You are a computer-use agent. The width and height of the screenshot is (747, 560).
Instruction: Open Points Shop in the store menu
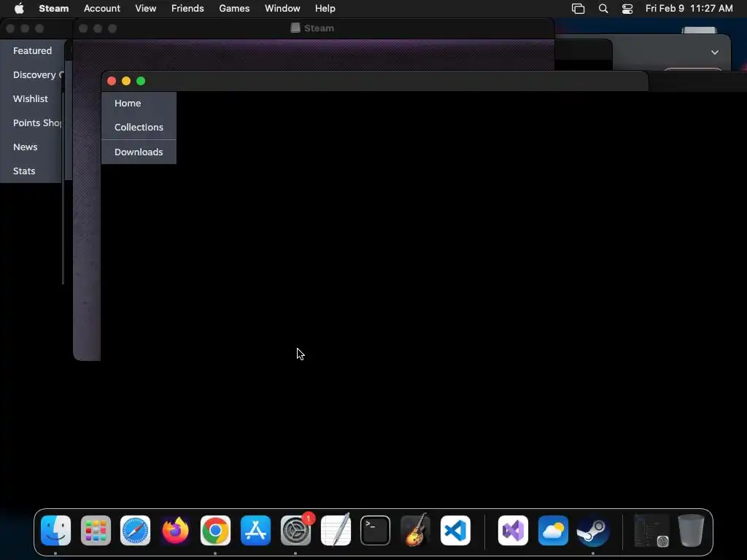click(32, 122)
